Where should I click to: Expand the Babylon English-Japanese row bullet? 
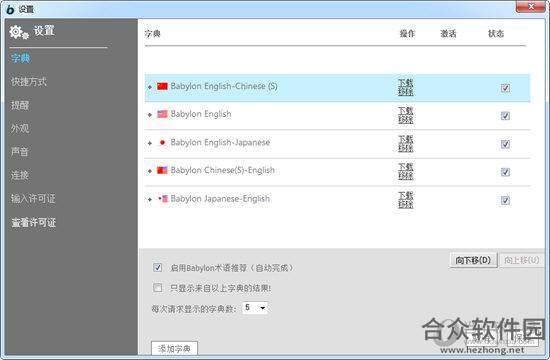(150, 143)
